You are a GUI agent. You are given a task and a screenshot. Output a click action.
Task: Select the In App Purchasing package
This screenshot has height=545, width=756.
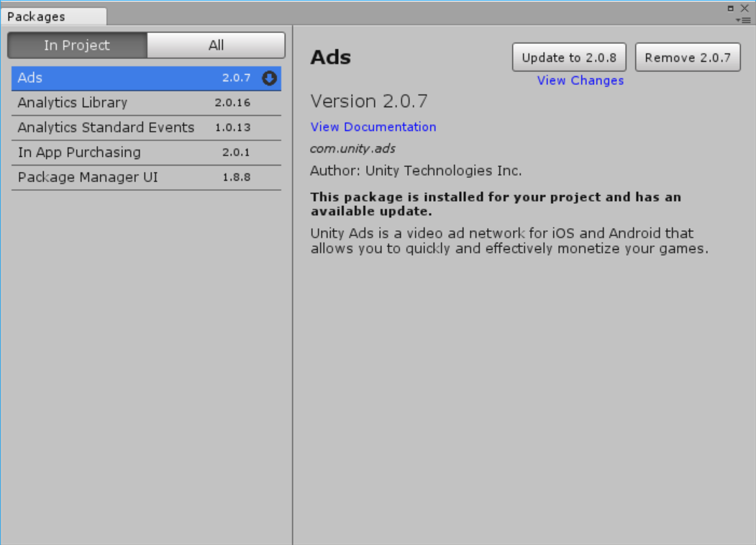146,153
